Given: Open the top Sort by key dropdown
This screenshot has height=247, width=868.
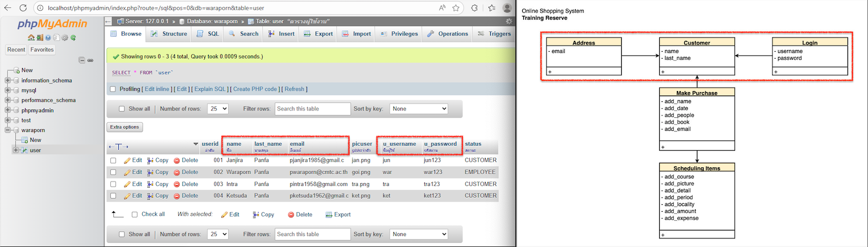Looking at the screenshot, I should point(419,109).
